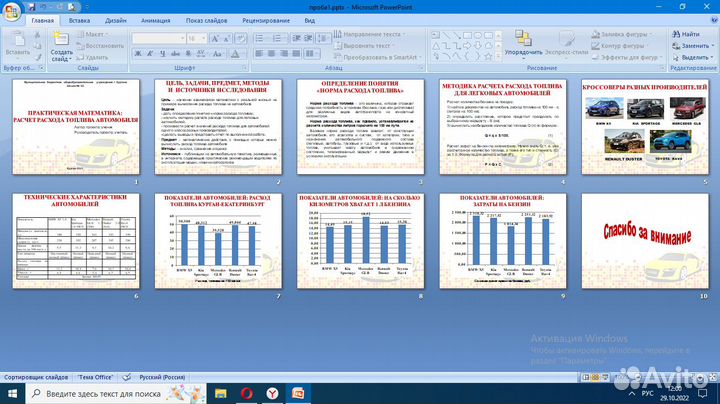This screenshot has width=720, height=404.
Task: Expand Заливка фигуры dropdown
Action: (620, 34)
